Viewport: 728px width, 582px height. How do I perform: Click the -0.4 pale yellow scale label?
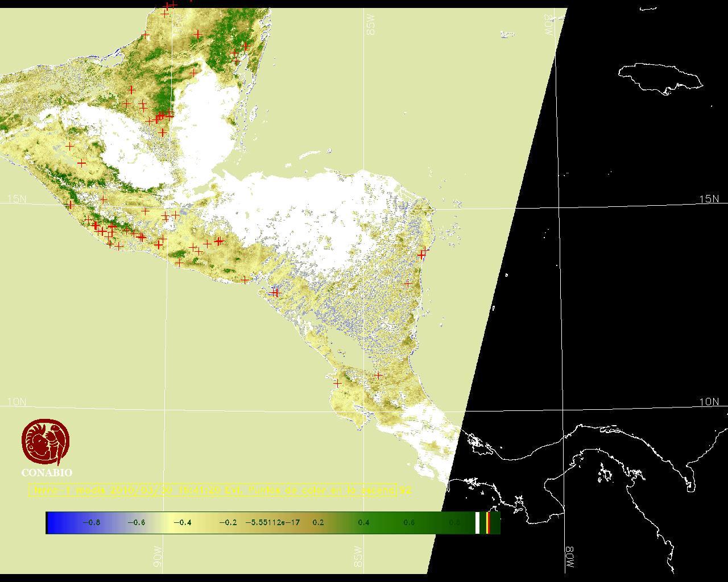click(181, 522)
